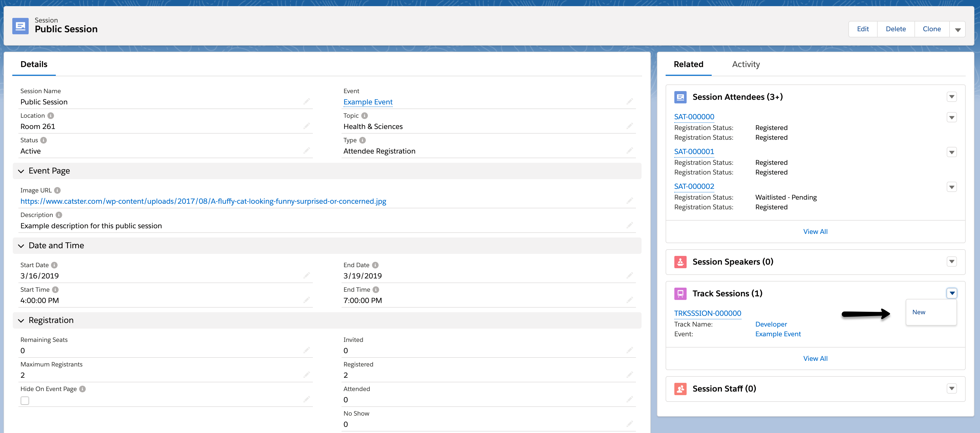Click View All under Session Attendees
This screenshot has width=980, height=433.
pyautogui.click(x=815, y=232)
